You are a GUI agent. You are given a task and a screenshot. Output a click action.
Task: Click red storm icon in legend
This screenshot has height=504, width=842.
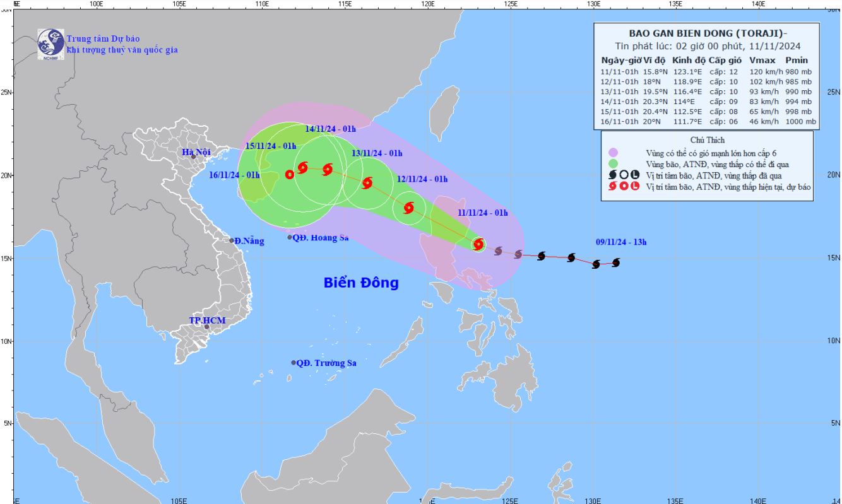pos(613,186)
